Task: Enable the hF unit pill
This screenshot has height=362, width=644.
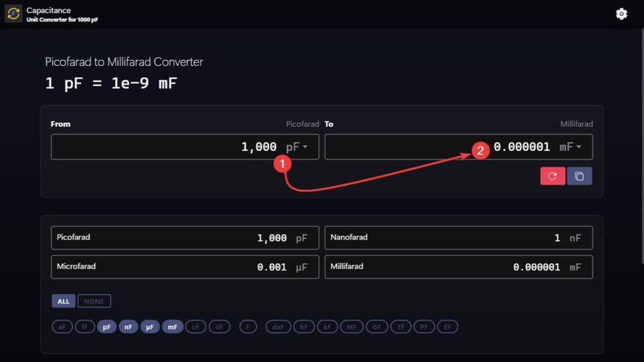Action: pyautogui.click(x=304, y=327)
